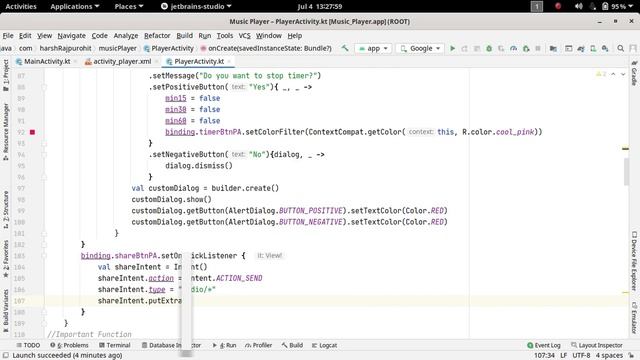
Task: Click the 107:34 cursor position indicator
Action: [x=544, y=356]
